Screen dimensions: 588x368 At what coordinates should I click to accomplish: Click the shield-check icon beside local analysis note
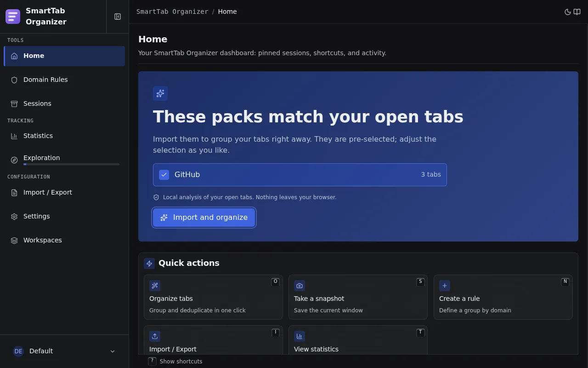pyautogui.click(x=156, y=197)
